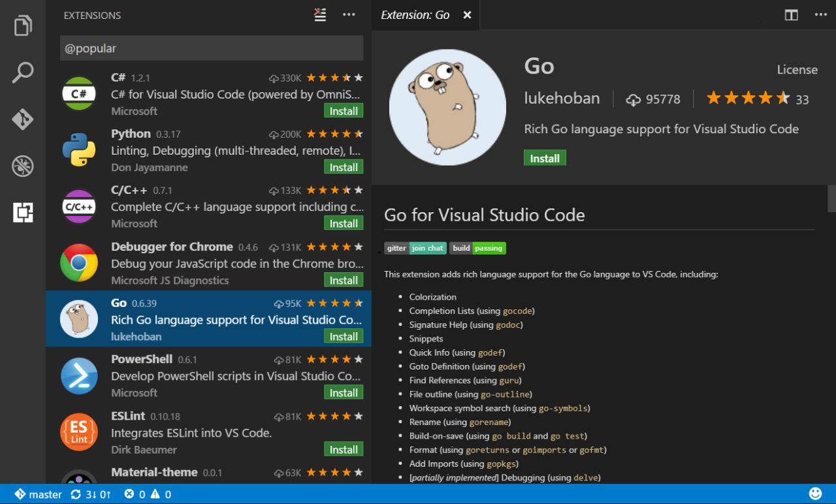This screenshot has height=504, width=836.
Task: Click the warnings count icon in status bar
Action: pyautogui.click(x=155, y=494)
